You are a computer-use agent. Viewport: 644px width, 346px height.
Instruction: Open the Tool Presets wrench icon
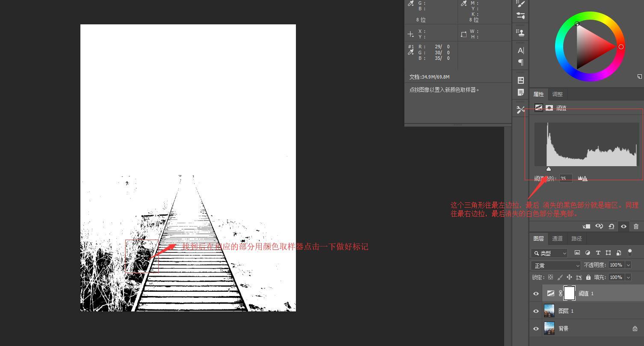pyautogui.click(x=521, y=110)
